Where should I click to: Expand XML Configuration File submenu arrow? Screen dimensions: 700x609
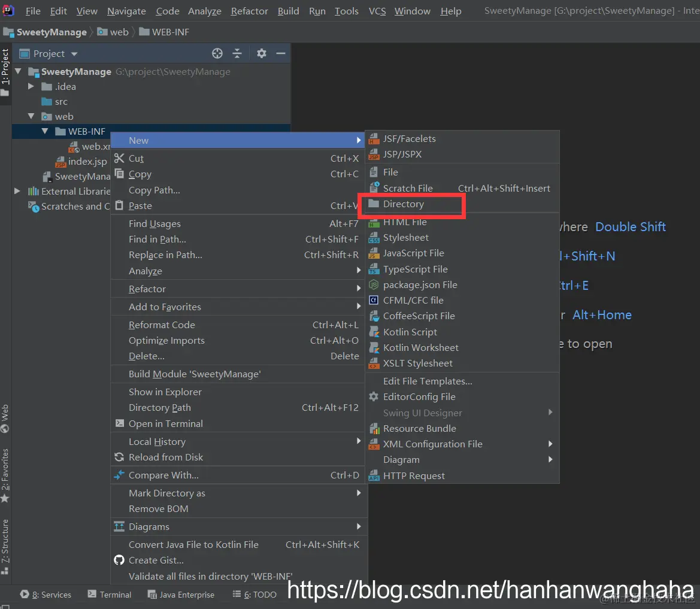550,444
